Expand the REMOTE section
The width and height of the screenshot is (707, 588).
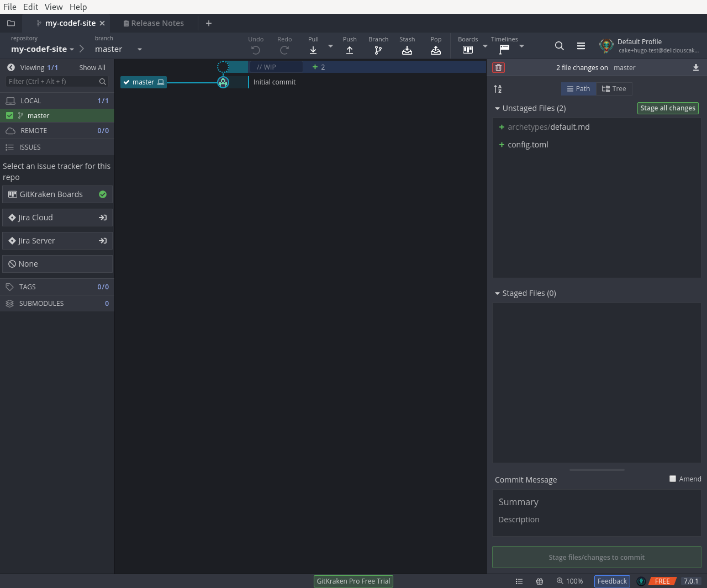pos(57,131)
